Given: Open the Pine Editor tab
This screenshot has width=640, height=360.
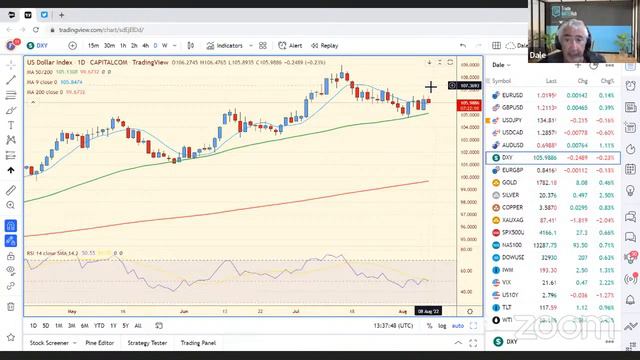Looking at the screenshot, I should click(x=100, y=343).
